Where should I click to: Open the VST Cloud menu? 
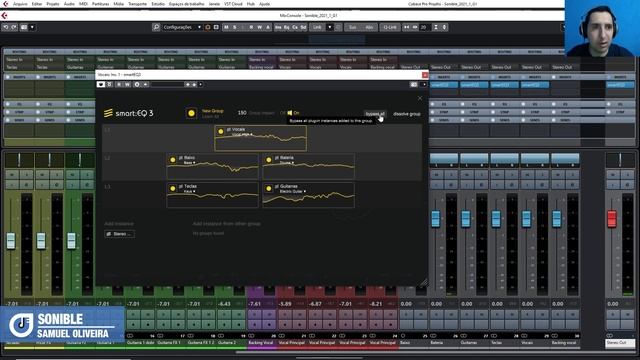click(x=233, y=4)
